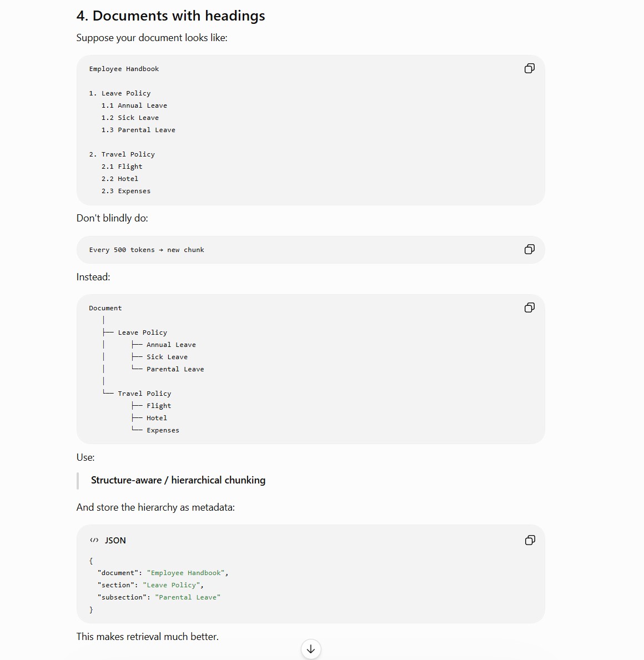Viewport: 644px width, 660px height.
Task: Click the "Employee Handbook" JSON string value
Action: pos(185,573)
